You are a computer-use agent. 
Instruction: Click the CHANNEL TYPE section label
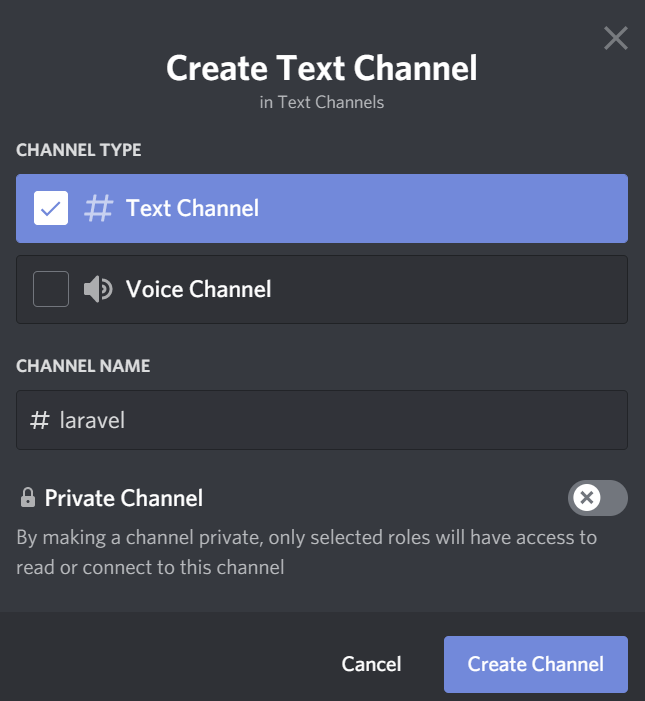79,150
